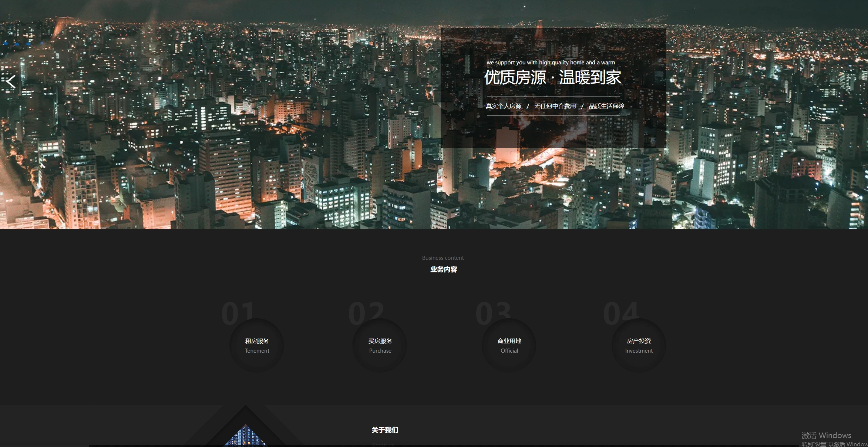Click the Business content subtitle text
Viewport: 868px width, 447px height.
point(443,258)
